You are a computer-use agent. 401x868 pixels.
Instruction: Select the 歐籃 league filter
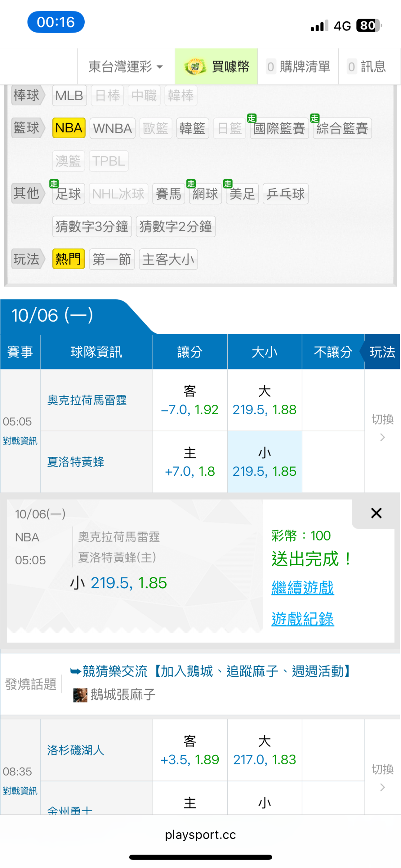pos(156,128)
